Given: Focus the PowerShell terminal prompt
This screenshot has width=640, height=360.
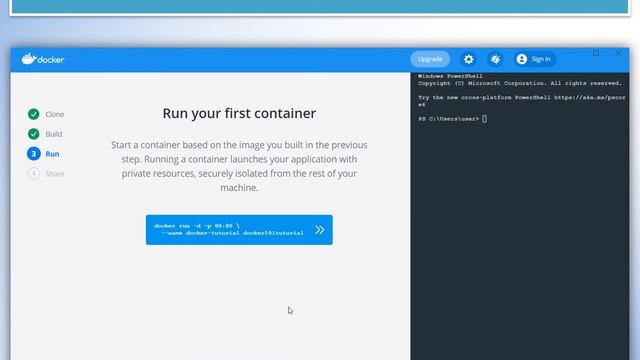Looking at the screenshot, I should (x=453, y=119).
